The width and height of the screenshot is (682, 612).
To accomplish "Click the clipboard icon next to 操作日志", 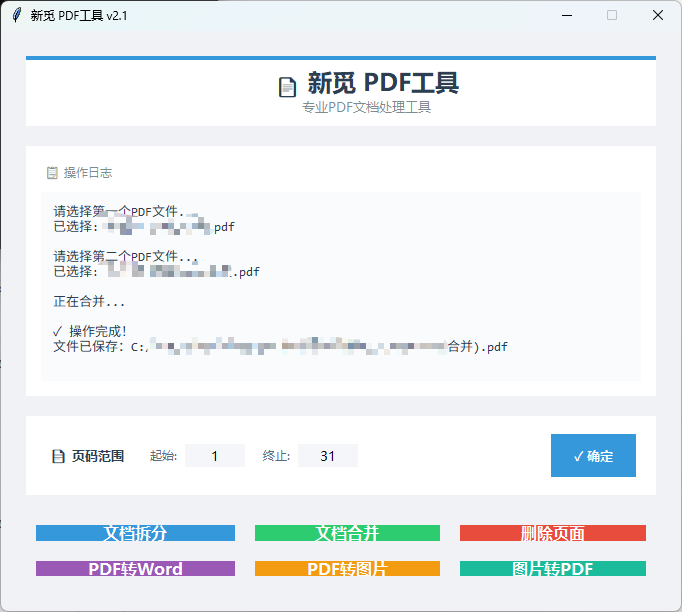I will point(52,173).
